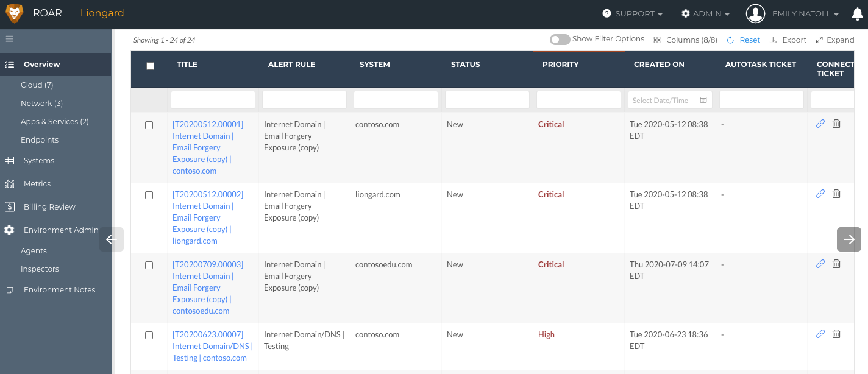Click the link icon for ticket T20200709.00003

820,264
